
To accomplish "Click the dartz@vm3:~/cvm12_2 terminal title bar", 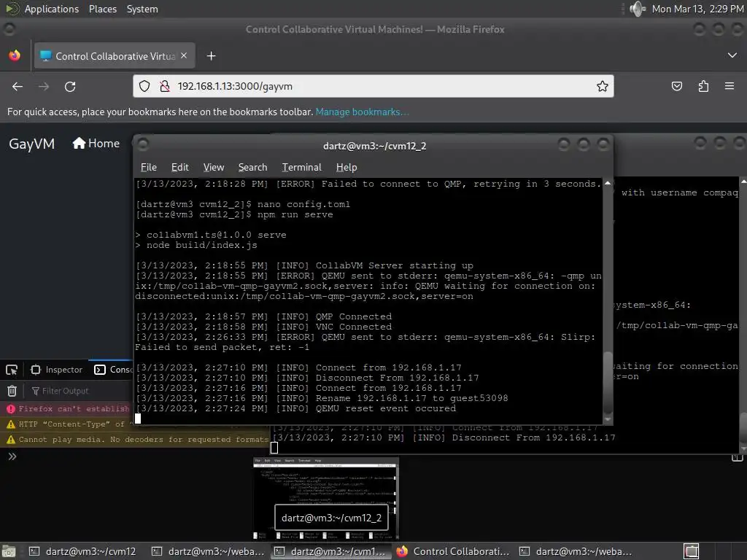I will (x=374, y=146).
